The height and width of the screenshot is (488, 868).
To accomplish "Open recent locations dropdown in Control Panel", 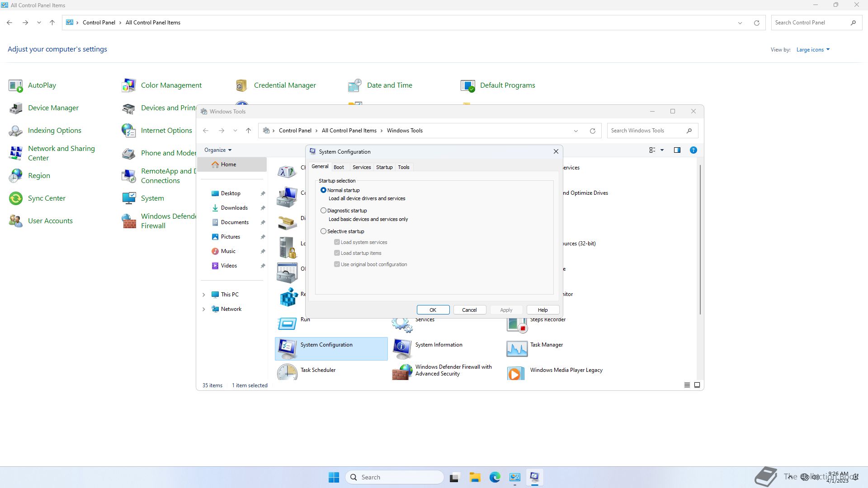I will 39,23.
